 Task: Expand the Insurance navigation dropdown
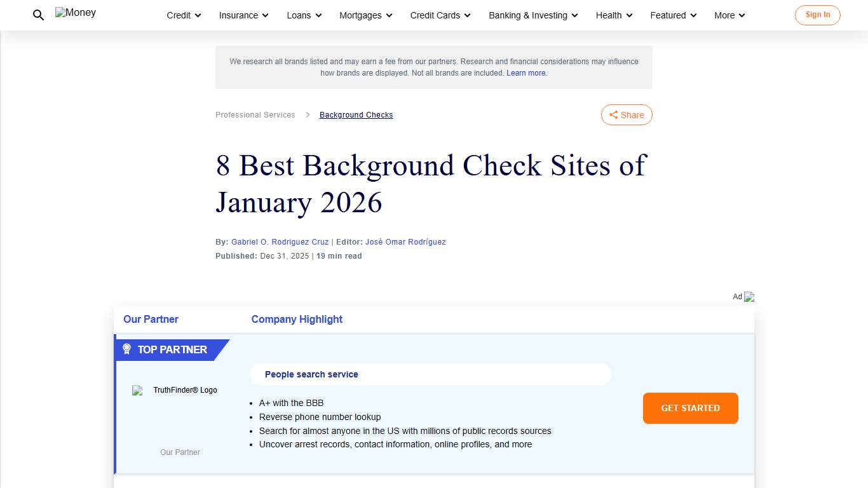243,15
